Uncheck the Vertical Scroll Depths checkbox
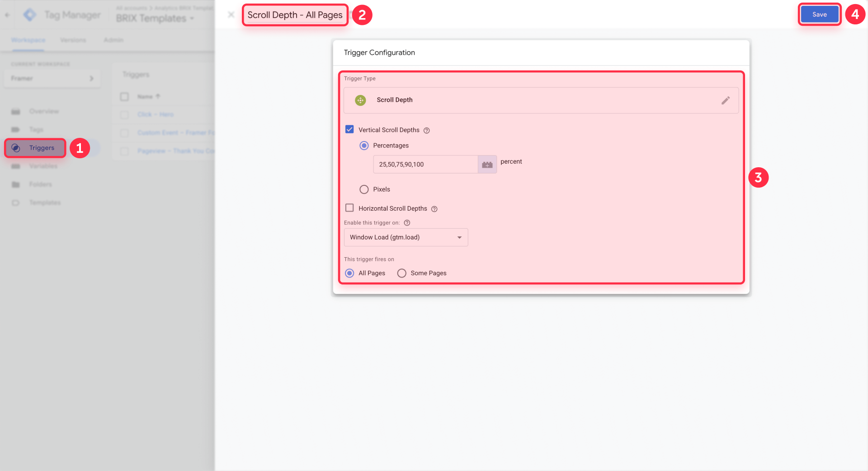 349,129
